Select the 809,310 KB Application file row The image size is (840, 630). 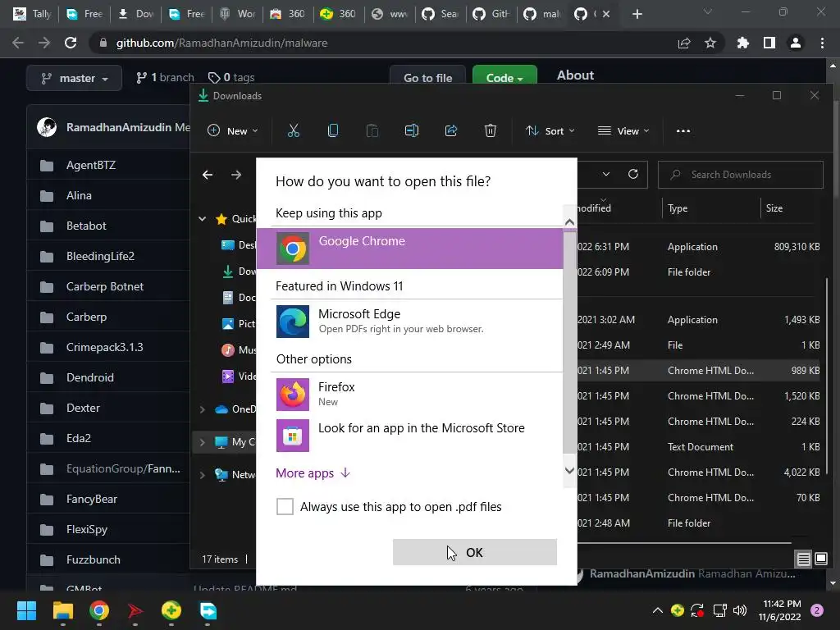click(x=699, y=246)
